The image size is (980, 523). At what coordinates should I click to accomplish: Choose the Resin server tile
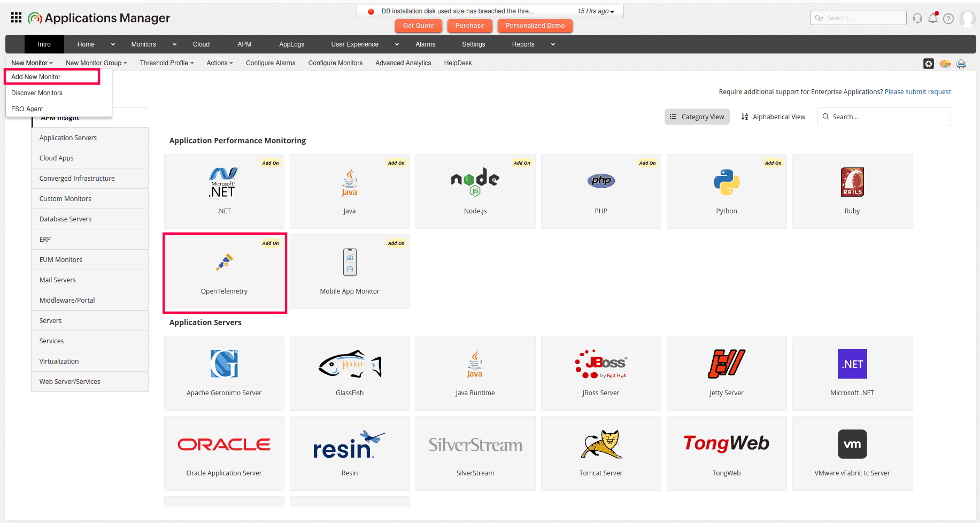click(350, 453)
